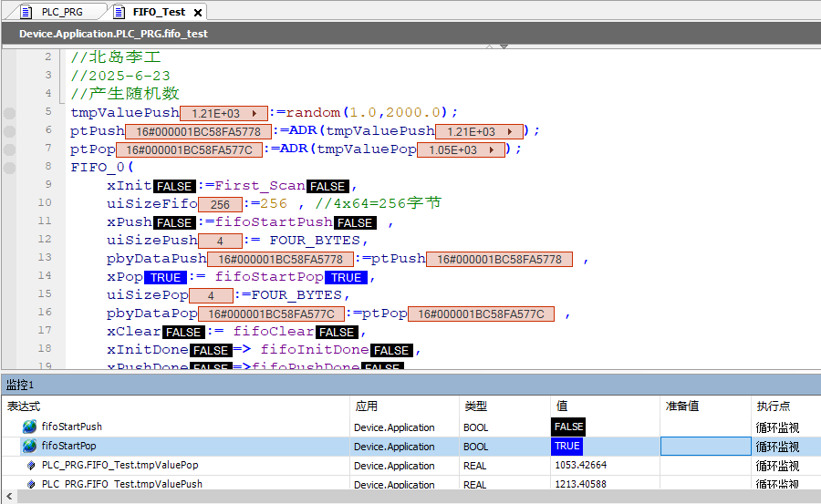This screenshot has height=504, width=821.
Task: Click the variable icon next to PLC_PRG.FIFO_Test.tmpValuePush
Action: pos(32,484)
